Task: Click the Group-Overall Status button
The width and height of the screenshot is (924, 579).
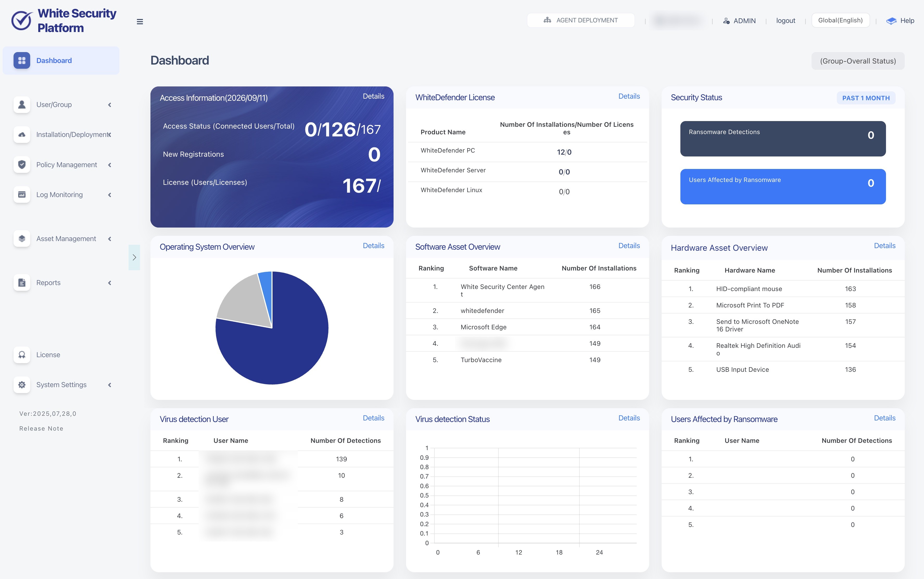Action: tap(858, 61)
